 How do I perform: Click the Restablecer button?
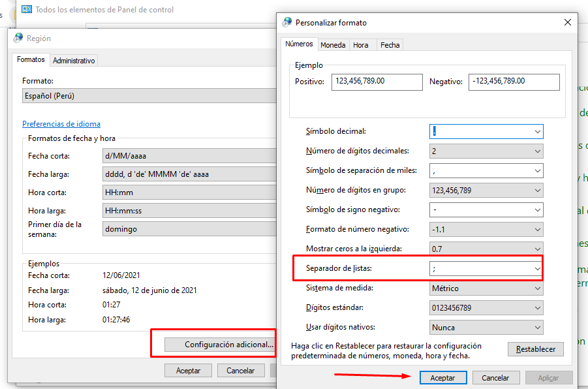pos(535,349)
